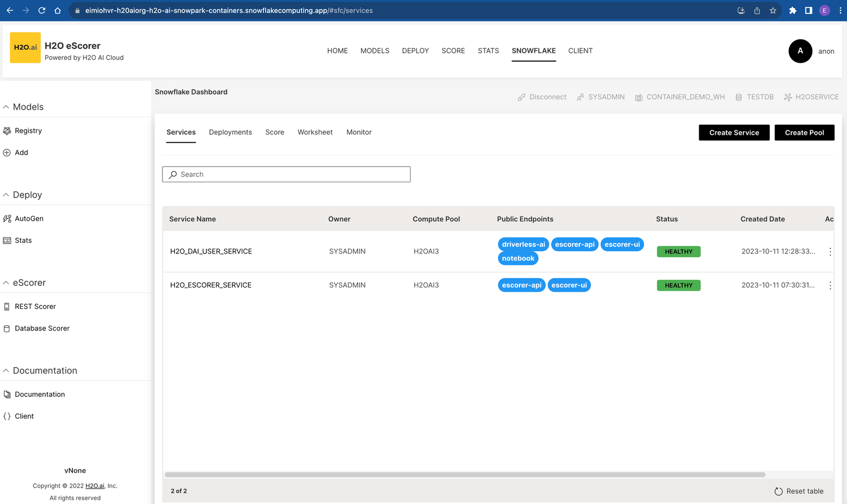Click the Disconnect plug icon
This screenshot has width=847, height=504.
(x=522, y=97)
